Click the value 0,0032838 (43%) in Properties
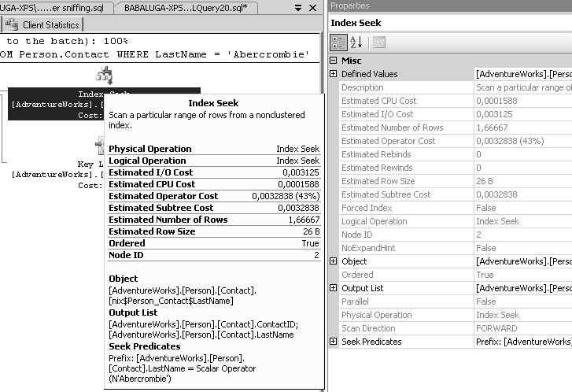Image resolution: width=572 pixels, height=392 pixels. pos(510,141)
